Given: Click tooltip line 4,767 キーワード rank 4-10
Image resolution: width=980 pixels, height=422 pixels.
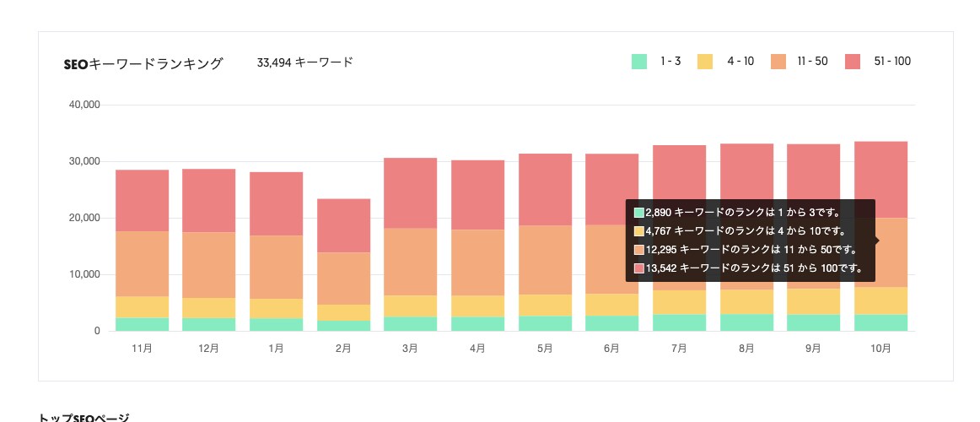Looking at the screenshot, I should pyautogui.click(x=740, y=231).
